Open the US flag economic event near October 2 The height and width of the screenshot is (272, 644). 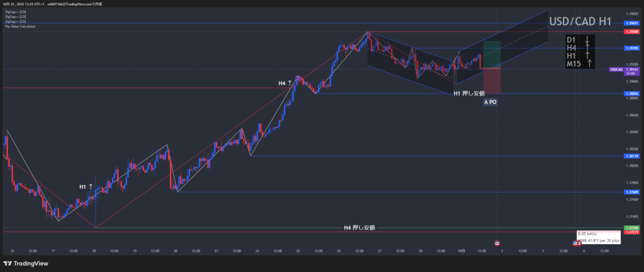click(497, 244)
